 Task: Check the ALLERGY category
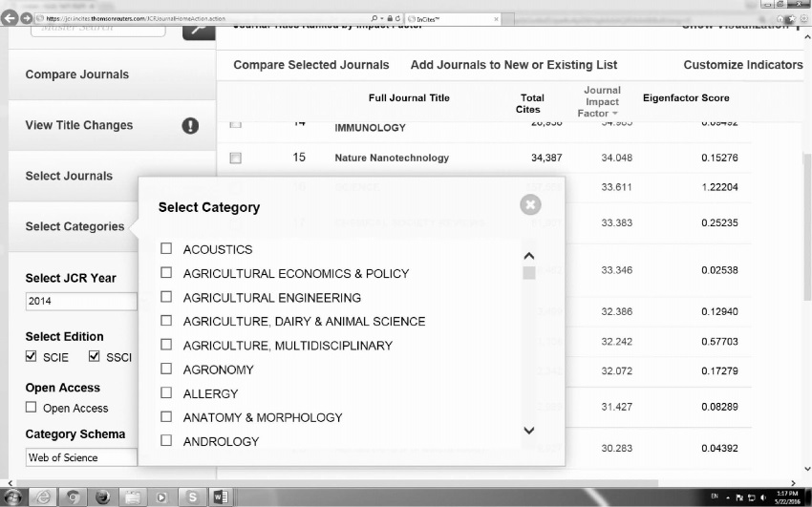(x=166, y=392)
